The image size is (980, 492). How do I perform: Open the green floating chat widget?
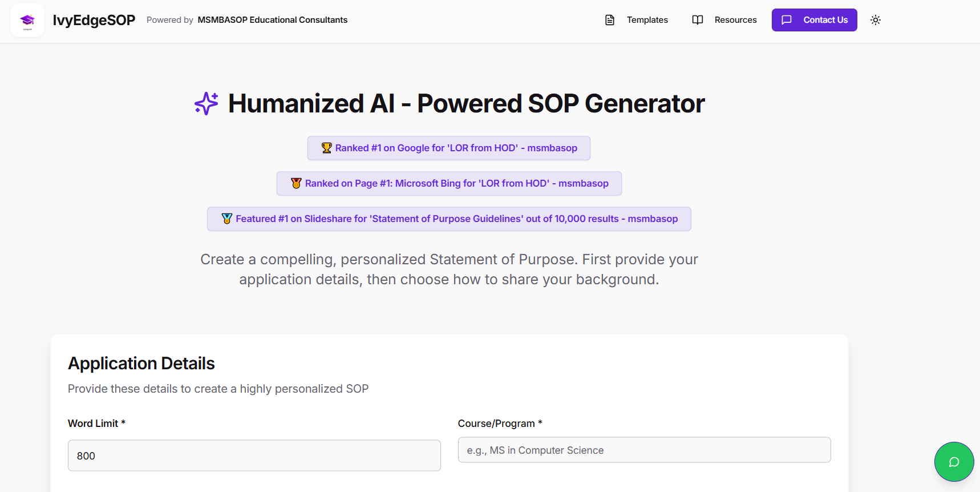[954, 462]
